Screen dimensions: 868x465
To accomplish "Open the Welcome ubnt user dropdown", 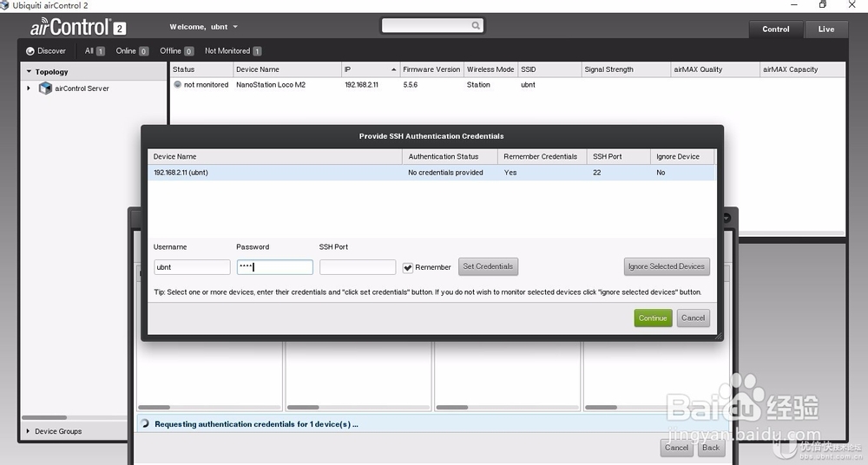I will (204, 27).
